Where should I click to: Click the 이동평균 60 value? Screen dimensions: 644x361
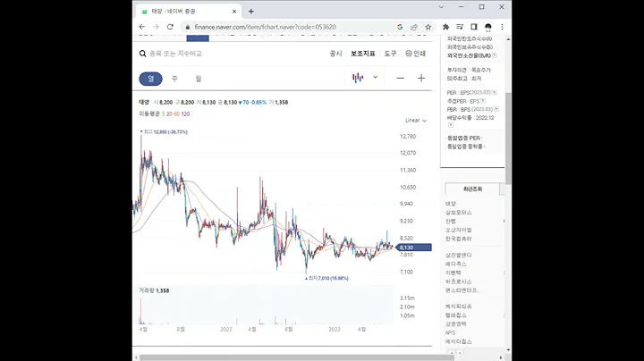click(x=176, y=114)
